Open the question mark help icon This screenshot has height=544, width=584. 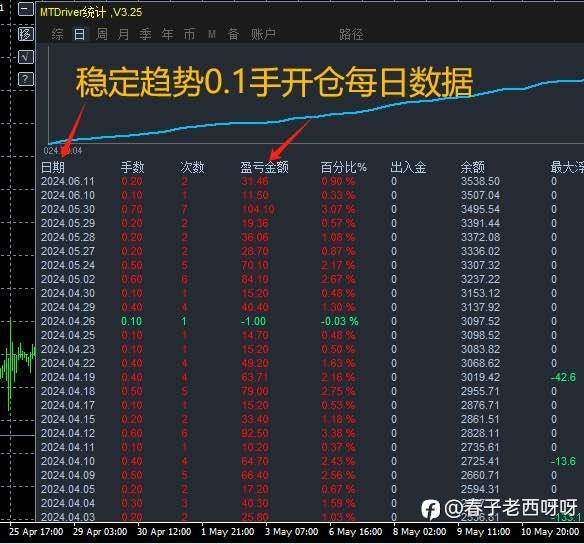pyautogui.click(x=26, y=79)
